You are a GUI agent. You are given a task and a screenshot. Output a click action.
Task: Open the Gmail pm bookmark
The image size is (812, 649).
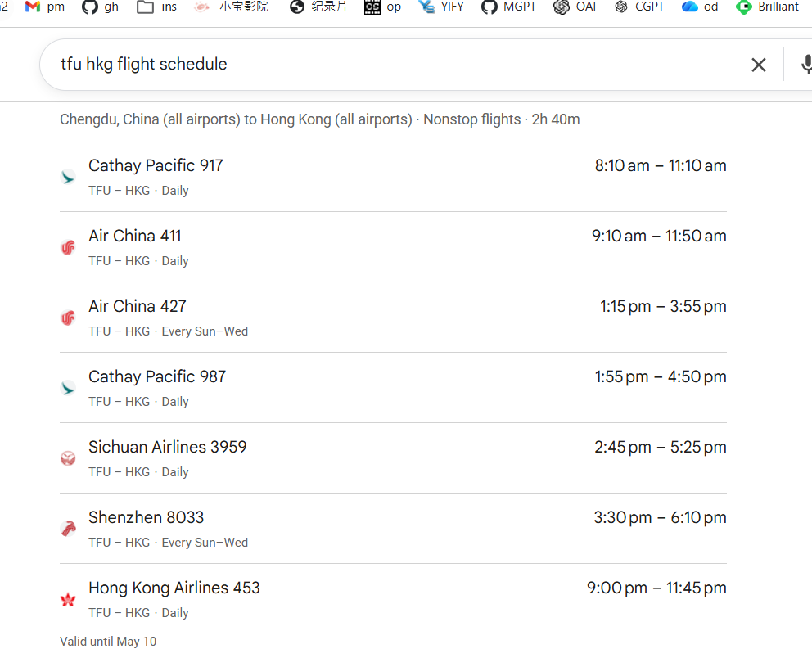coord(45,7)
